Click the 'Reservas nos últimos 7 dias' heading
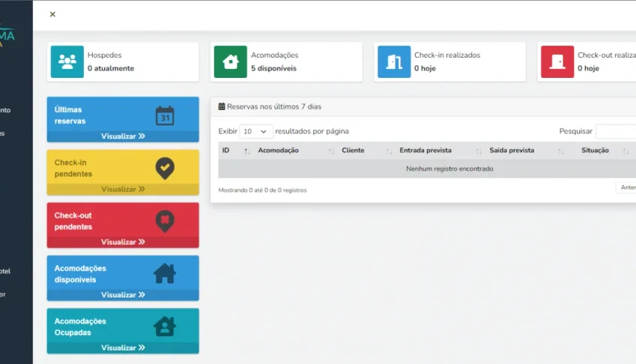 (x=273, y=106)
